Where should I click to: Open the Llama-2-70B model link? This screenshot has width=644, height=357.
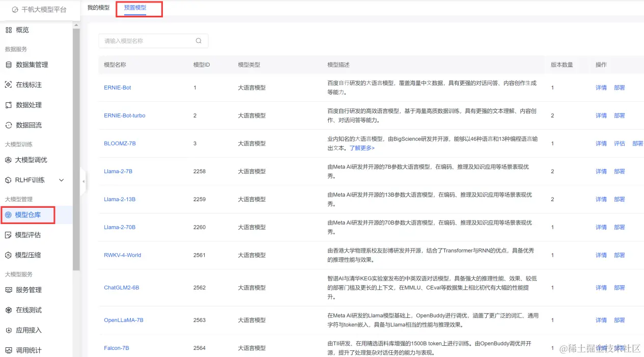120,227
